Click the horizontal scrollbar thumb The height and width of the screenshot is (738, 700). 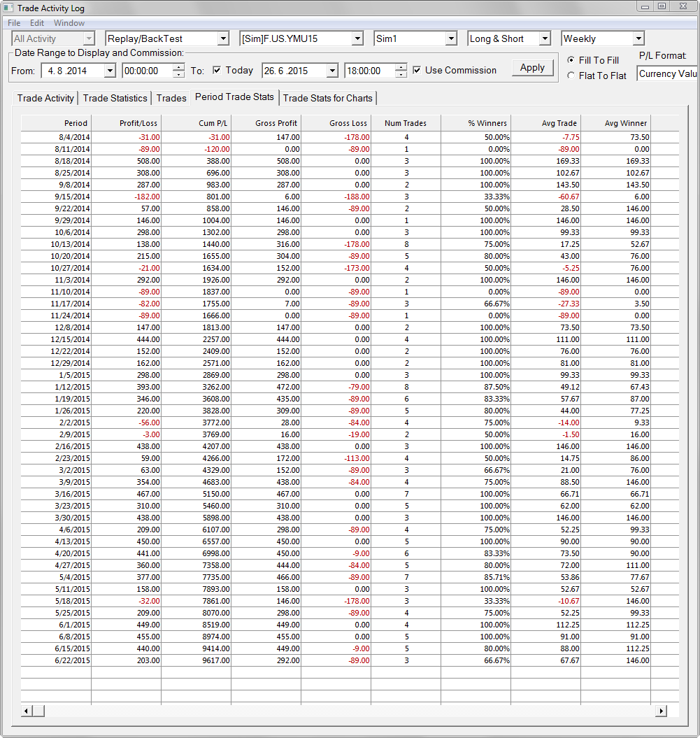pos(38,711)
